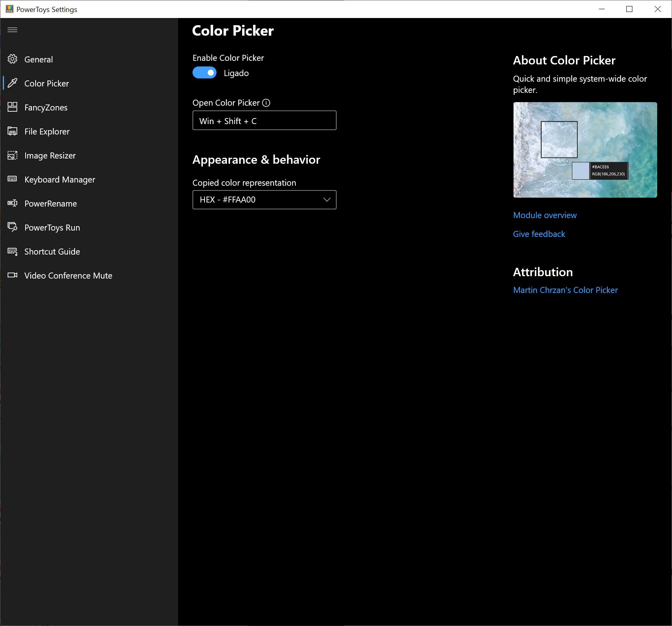The image size is (672, 626).
Task: Click the Keyboard Manager keyboard icon
Action: pos(12,179)
